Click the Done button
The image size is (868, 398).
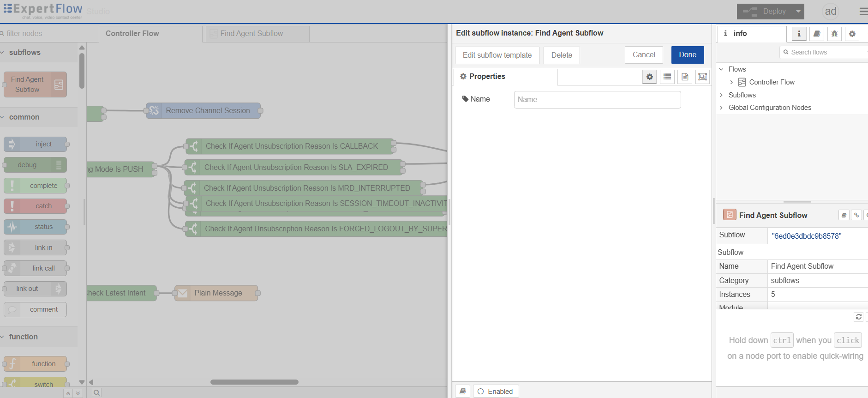pyautogui.click(x=688, y=55)
